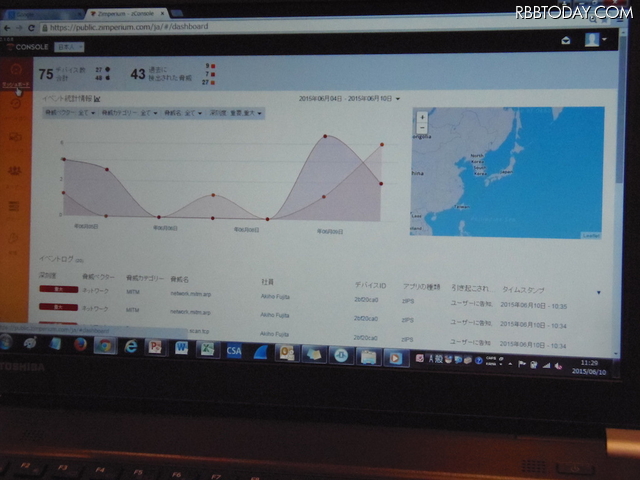Click the Leaflet attribution link
The image size is (640, 480).
(591, 236)
